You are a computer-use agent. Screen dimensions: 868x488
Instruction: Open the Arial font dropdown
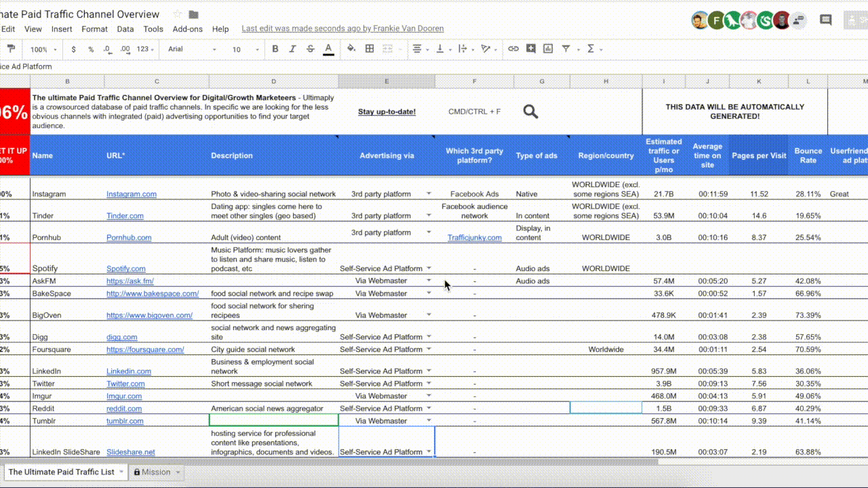[193, 49]
